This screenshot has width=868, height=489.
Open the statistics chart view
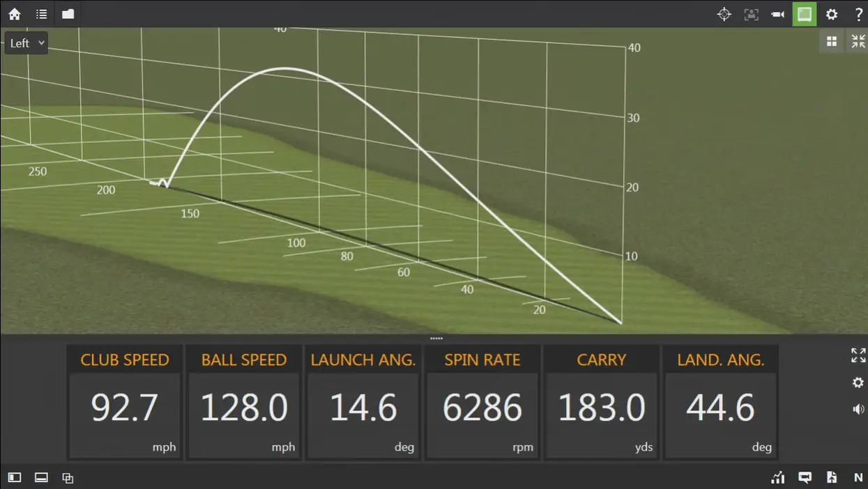click(x=777, y=478)
